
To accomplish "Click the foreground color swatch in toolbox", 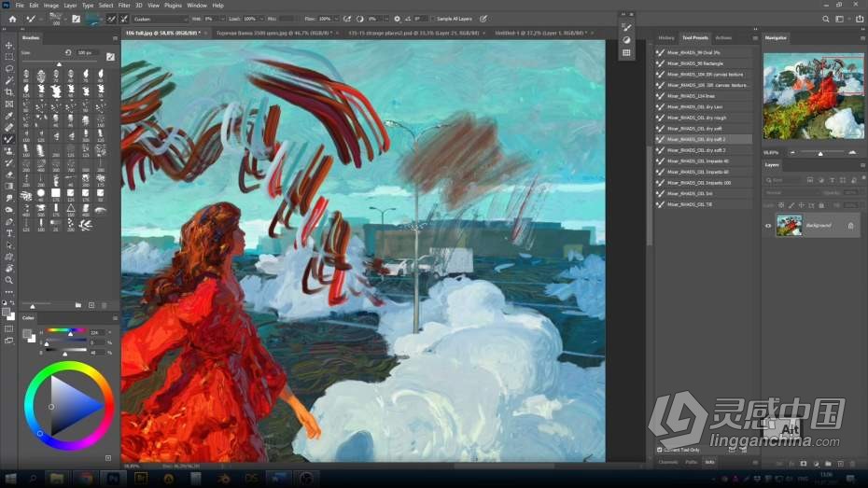I will [7, 313].
